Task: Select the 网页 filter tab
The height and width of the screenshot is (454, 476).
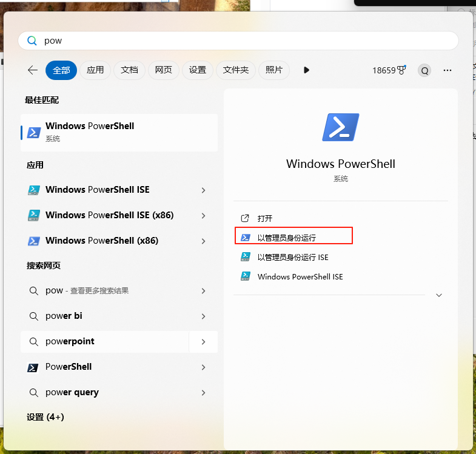Action: pyautogui.click(x=163, y=70)
